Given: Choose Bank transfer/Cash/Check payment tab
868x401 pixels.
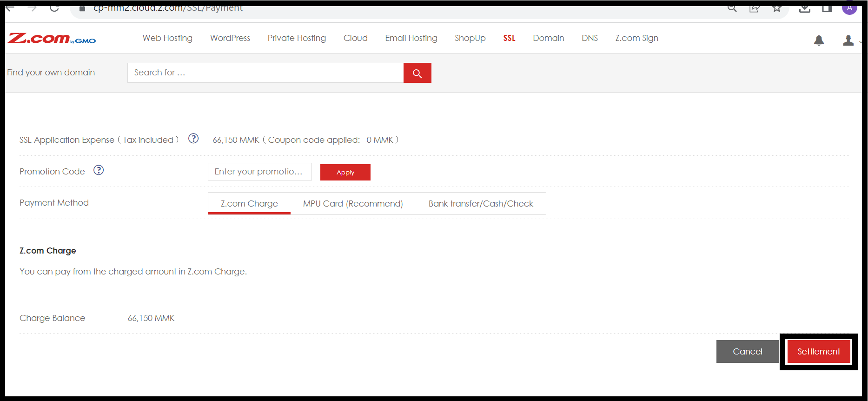Looking at the screenshot, I should pyautogui.click(x=481, y=204).
